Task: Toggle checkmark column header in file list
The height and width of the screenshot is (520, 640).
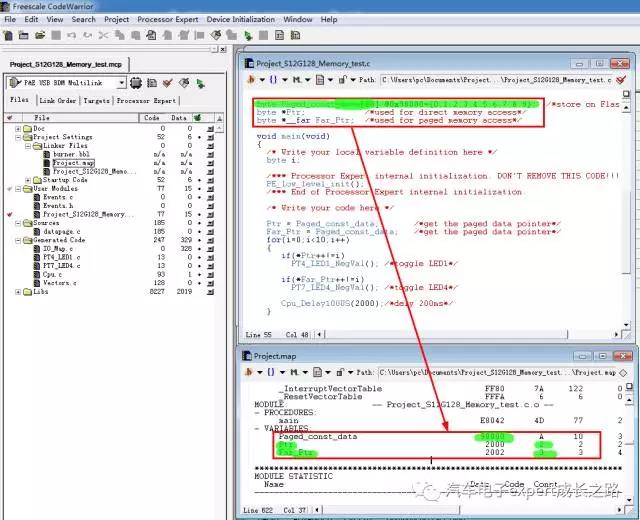Action: tap(10, 118)
